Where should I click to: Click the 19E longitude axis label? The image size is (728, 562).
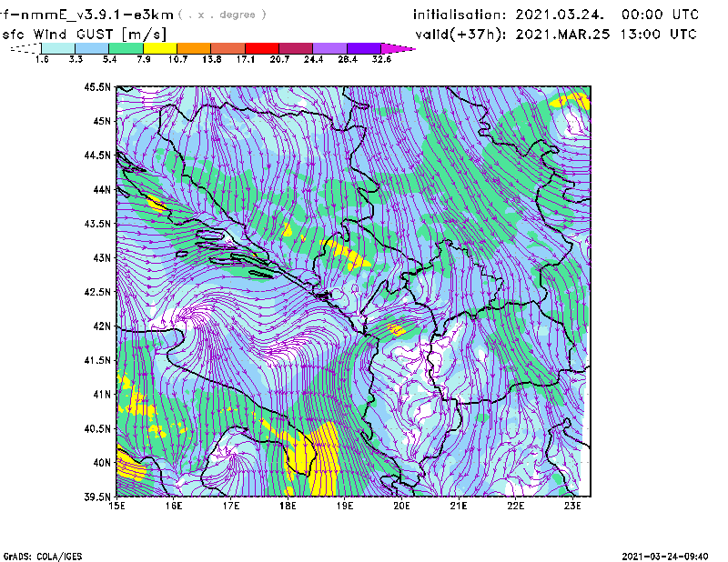[x=345, y=506]
